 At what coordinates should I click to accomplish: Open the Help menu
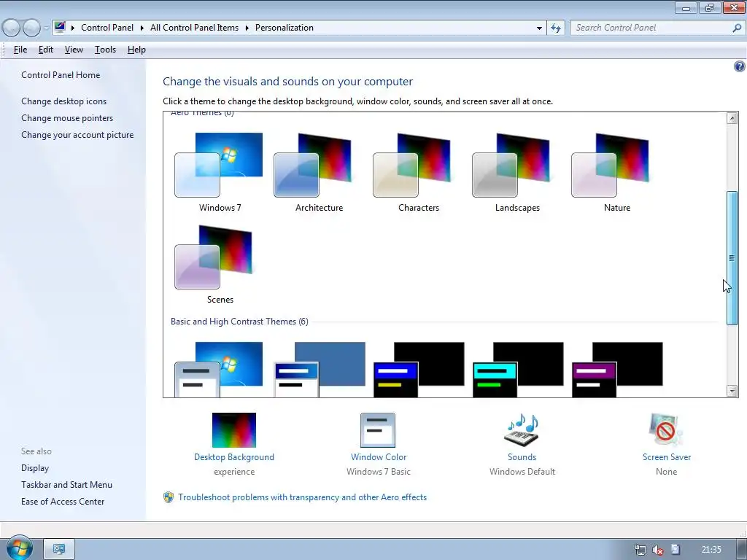coord(136,50)
